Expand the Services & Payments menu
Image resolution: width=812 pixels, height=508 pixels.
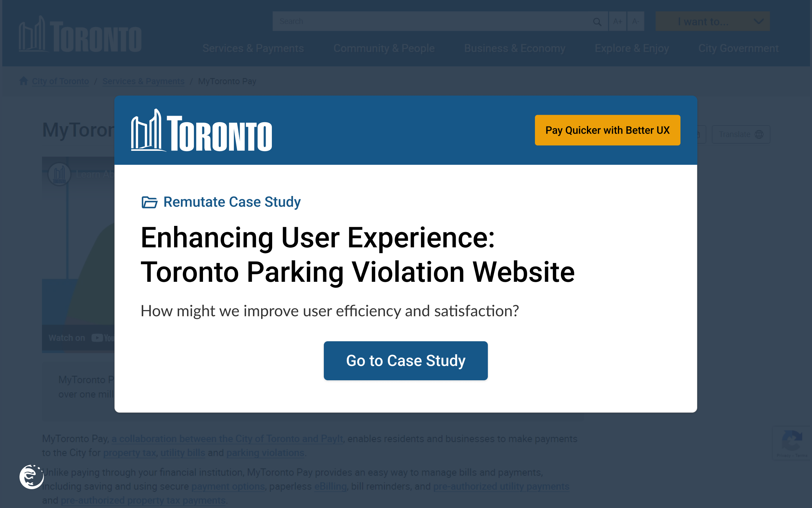tap(253, 48)
